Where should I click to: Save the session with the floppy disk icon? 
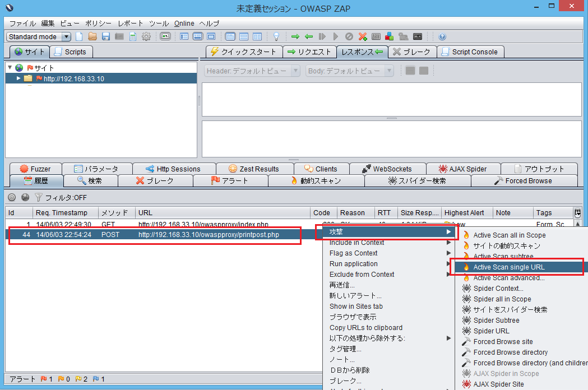(106, 36)
